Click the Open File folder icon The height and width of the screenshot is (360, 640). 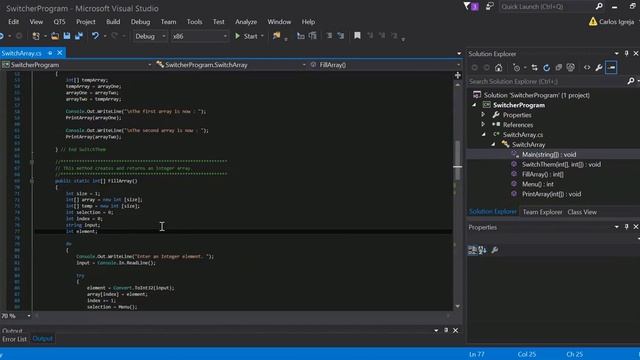pyautogui.click(x=55, y=36)
